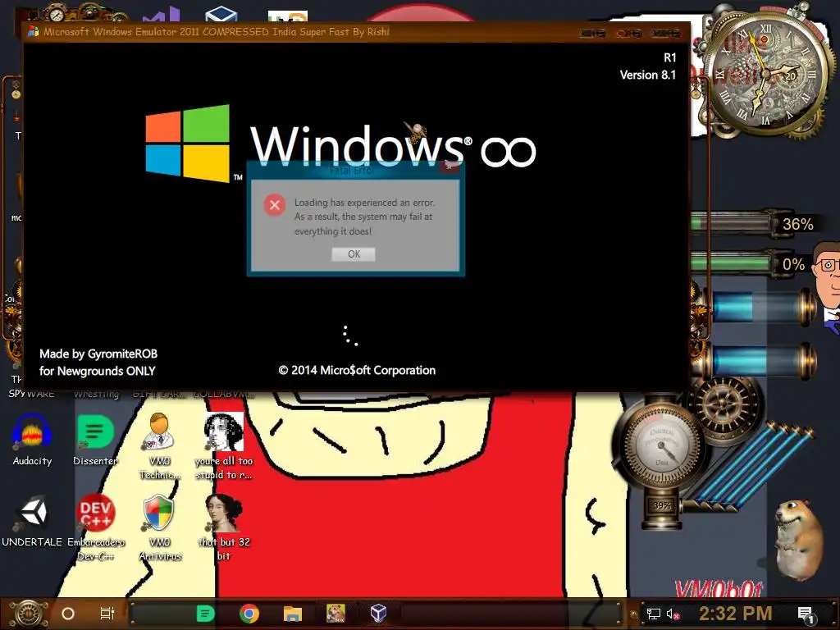Open the Embarcadero Dev-C++ shortcut
Screen dimensions: 840x630
point(96,527)
